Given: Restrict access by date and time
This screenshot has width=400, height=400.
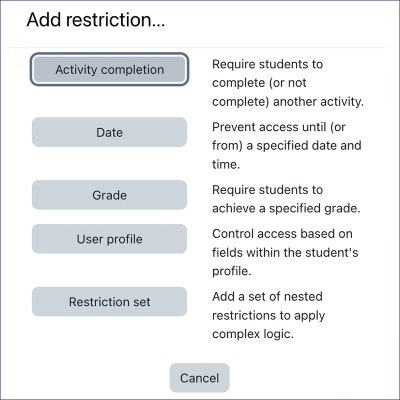Looking at the screenshot, I should click(109, 132).
